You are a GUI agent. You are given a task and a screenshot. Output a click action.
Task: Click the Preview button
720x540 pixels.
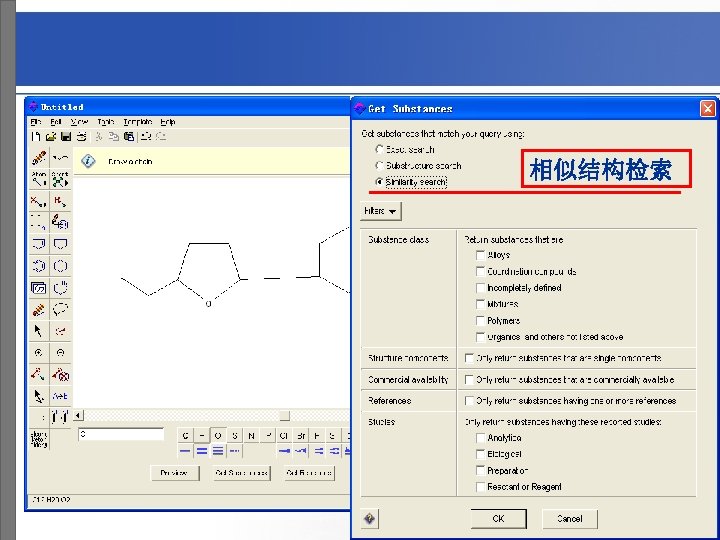pyautogui.click(x=174, y=473)
